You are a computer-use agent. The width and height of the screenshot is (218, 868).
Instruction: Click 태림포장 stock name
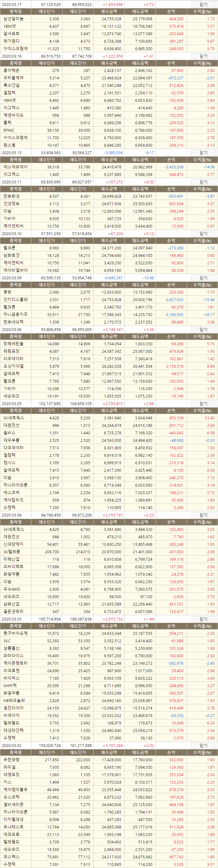point(12,351)
